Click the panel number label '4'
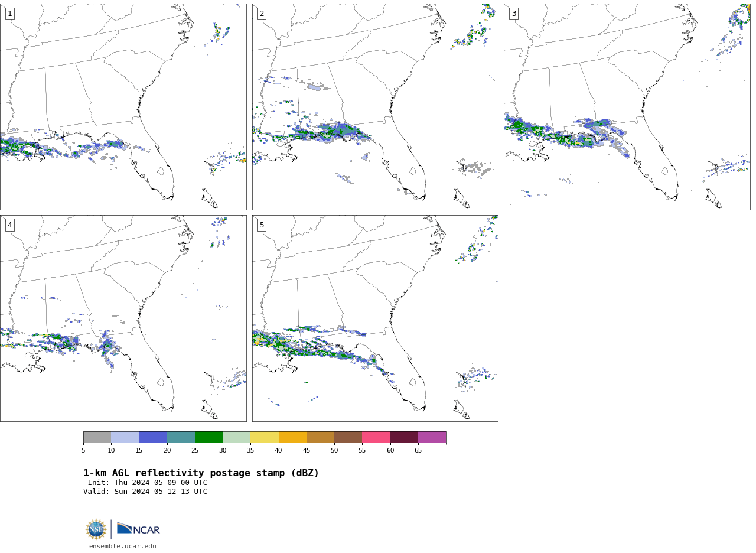This screenshot has width=756, height=553. [9, 225]
